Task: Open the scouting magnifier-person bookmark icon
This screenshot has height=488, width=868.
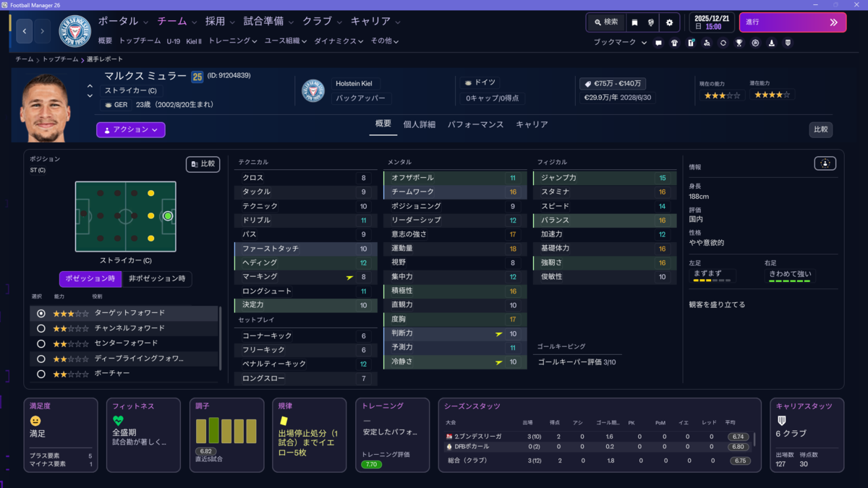Action: click(707, 43)
